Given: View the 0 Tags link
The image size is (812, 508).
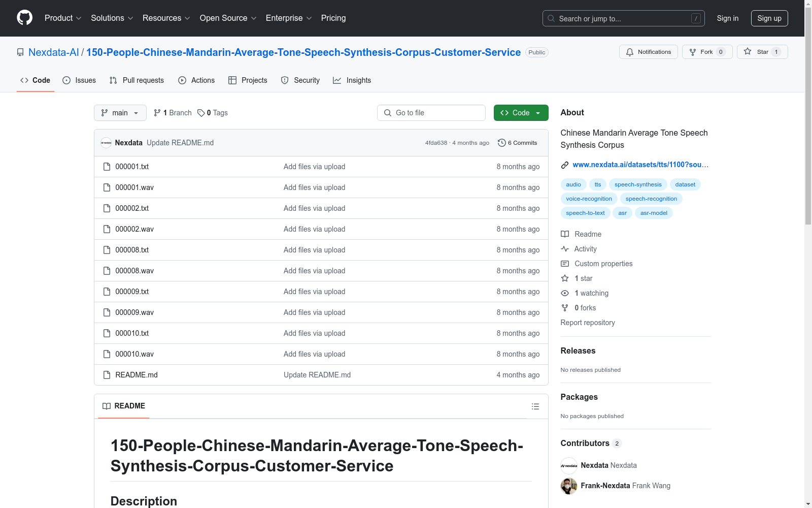Looking at the screenshot, I should coord(213,113).
